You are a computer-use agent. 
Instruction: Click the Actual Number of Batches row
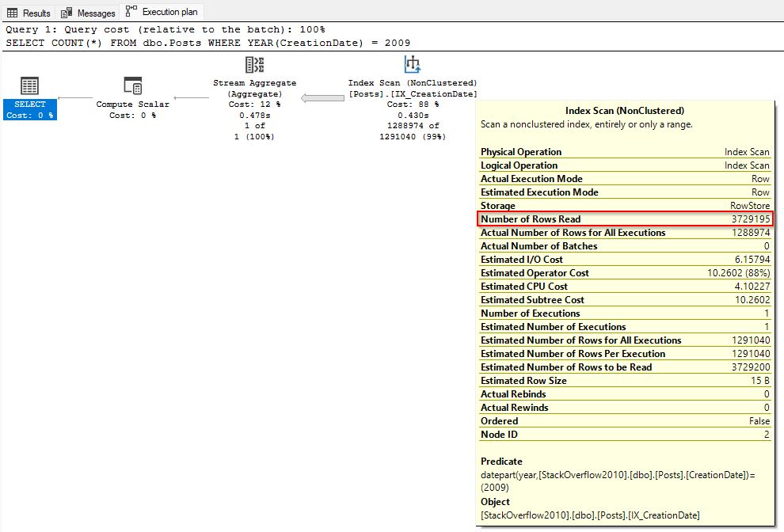(x=625, y=246)
